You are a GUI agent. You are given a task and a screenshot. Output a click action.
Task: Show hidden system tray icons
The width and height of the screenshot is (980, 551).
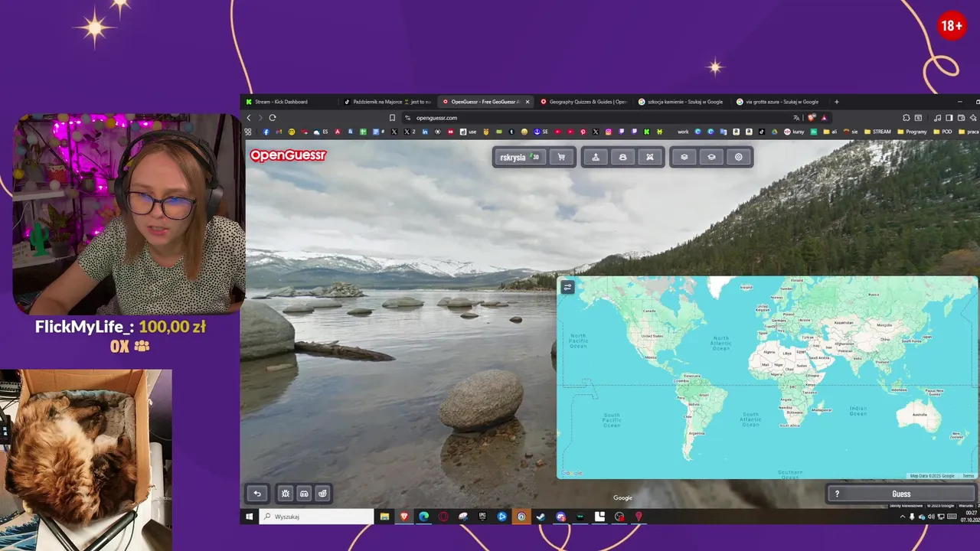tap(903, 517)
